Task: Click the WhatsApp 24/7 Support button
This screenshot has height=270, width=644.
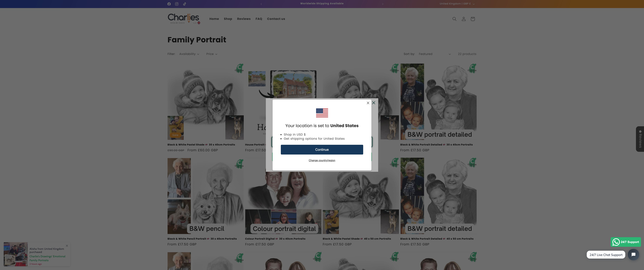Action: (x=626, y=242)
